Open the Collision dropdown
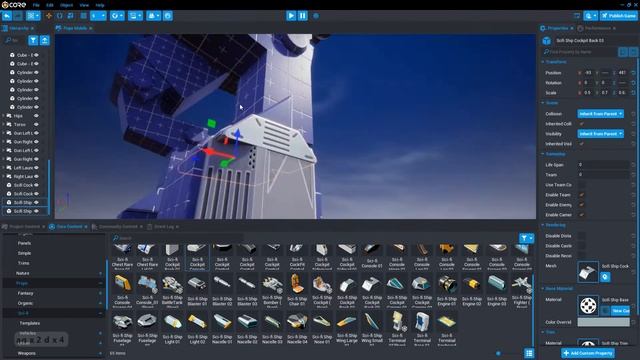The image size is (640, 360). [x=600, y=114]
